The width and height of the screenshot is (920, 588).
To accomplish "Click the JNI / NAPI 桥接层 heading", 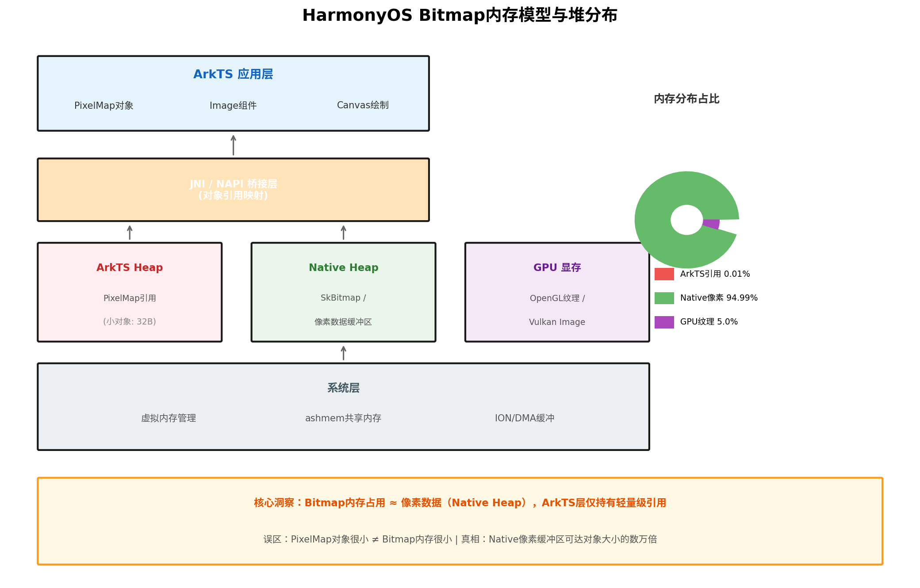I will pos(233,184).
